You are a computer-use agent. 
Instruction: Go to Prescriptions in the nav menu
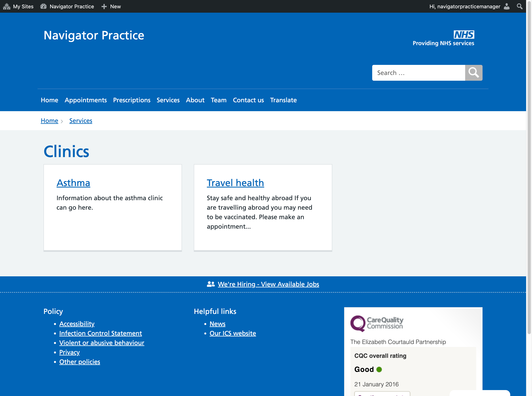[x=132, y=100]
